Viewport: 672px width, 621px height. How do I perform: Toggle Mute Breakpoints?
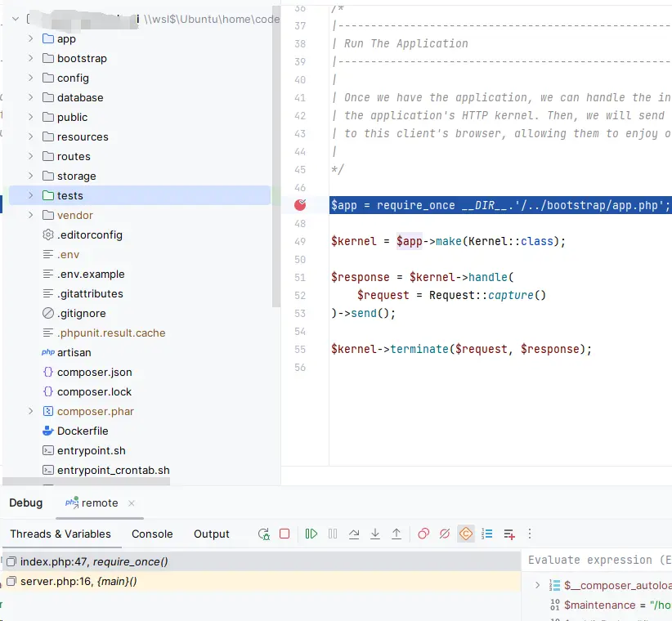click(x=445, y=534)
